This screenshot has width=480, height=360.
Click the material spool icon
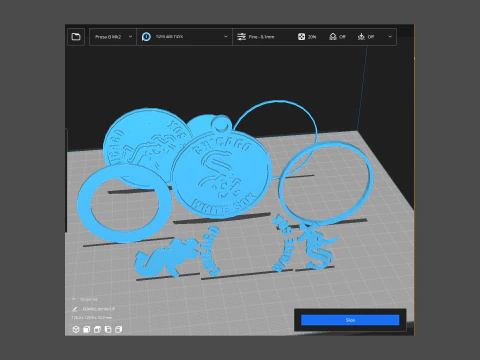click(x=146, y=37)
